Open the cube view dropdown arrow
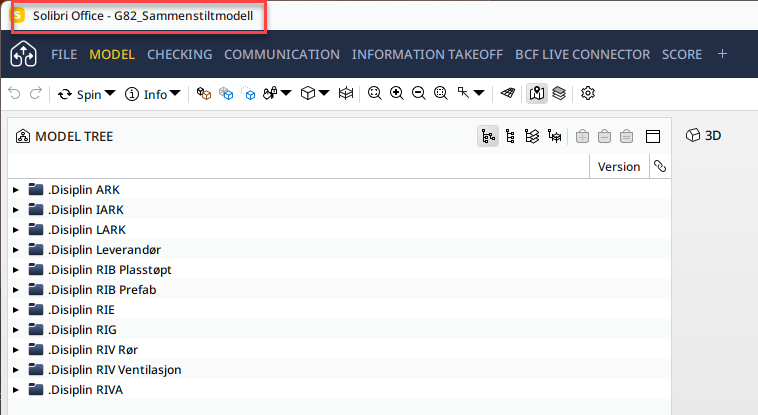Image resolution: width=758 pixels, height=415 pixels. click(x=324, y=93)
